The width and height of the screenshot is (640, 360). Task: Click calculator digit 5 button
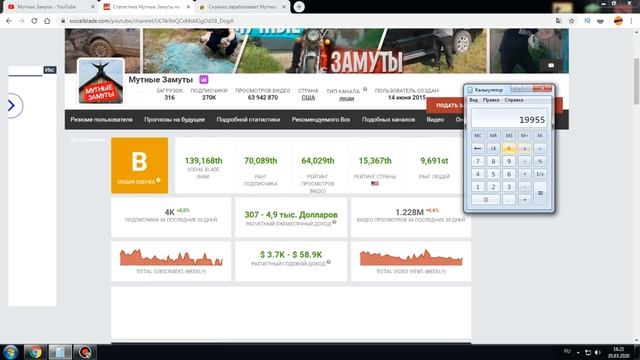click(x=493, y=174)
